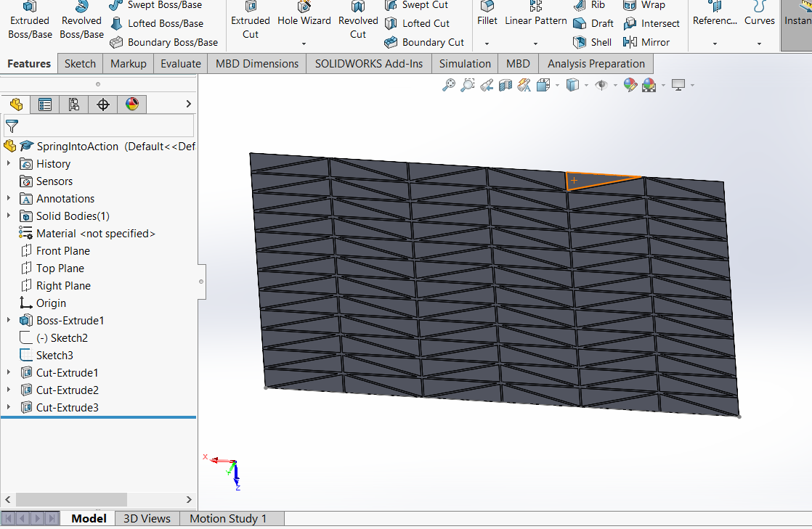812x529 pixels.
Task: Click Zoom to Area icon
Action: [467, 85]
